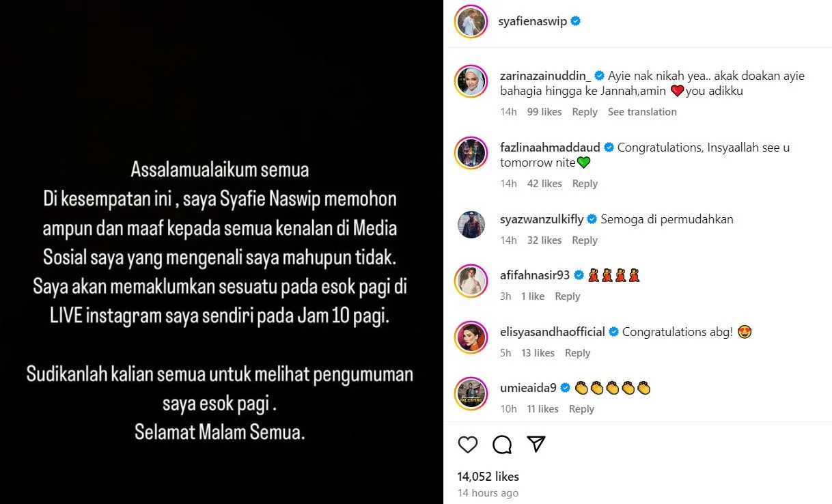Open syafienaswip profile picture
Image resolution: width=832 pixels, height=504 pixels.
tap(471, 21)
